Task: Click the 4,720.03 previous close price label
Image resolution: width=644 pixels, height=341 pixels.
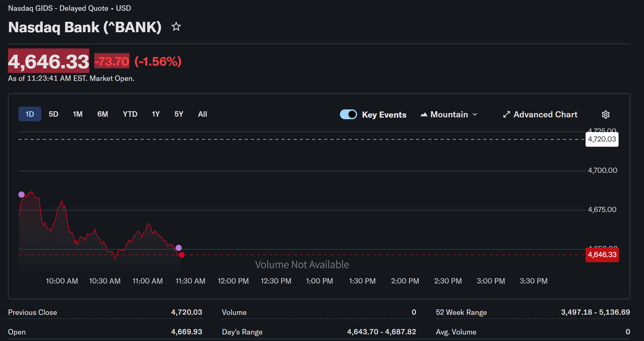Action: (602, 139)
